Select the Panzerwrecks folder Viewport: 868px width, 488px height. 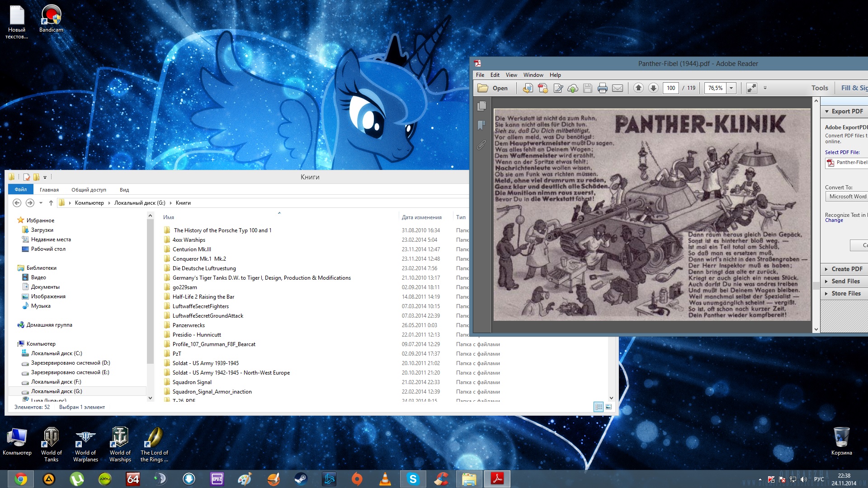tap(189, 325)
